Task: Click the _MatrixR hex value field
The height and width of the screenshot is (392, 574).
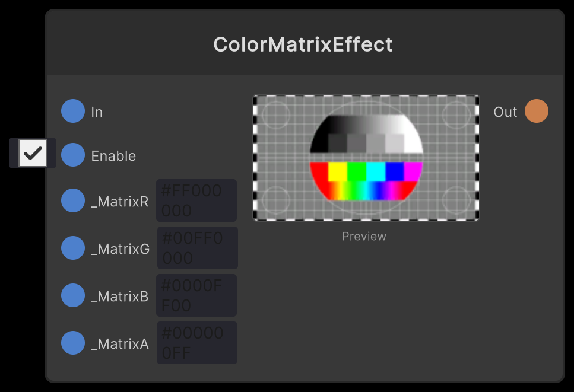Action: [196, 200]
